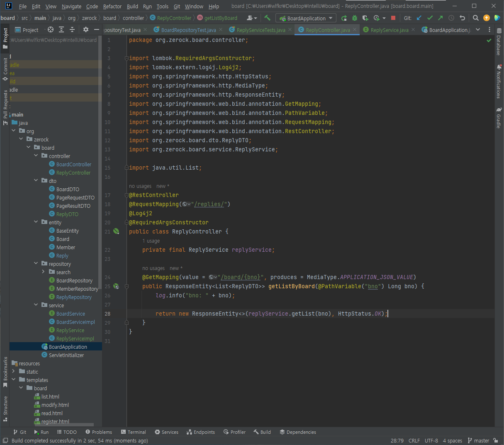Image resolution: width=504 pixels, height=445 pixels.
Task: Close the ReplyController.java editor tab
Action: tap(355, 30)
